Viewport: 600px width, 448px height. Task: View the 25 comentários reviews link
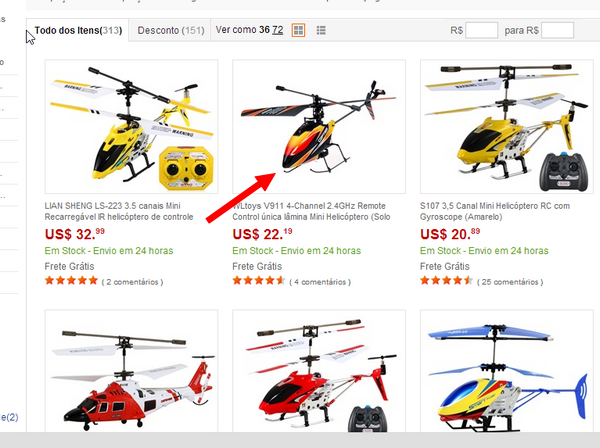(x=510, y=282)
